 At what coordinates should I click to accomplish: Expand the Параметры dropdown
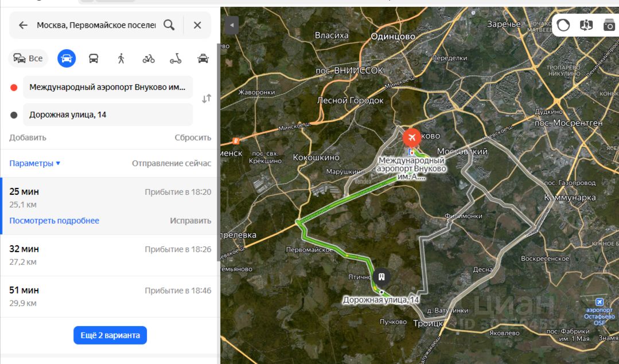pyautogui.click(x=35, y=163)
